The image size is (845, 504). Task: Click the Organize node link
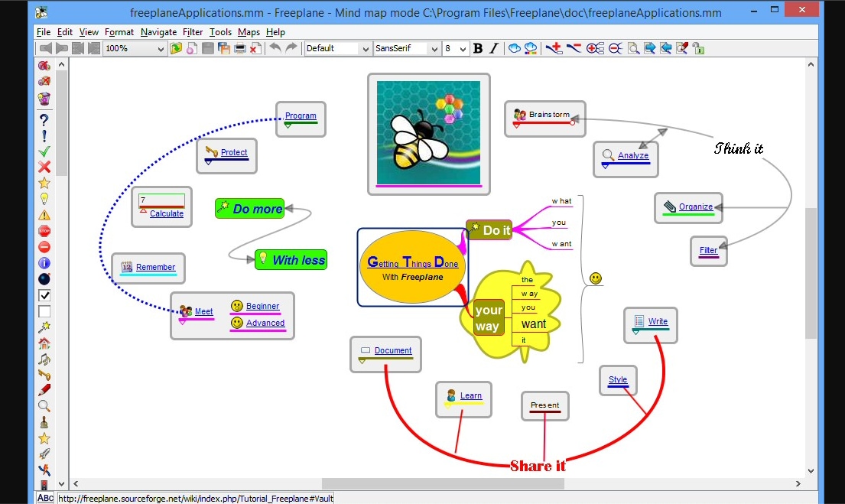point(696,206)
